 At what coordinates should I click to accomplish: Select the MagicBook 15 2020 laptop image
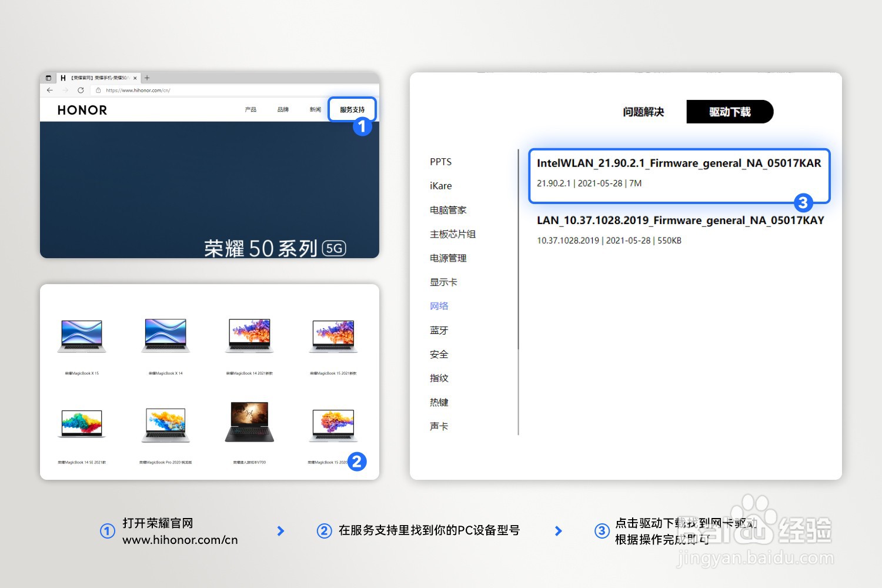pyautogui.click(x=333, y=425)
